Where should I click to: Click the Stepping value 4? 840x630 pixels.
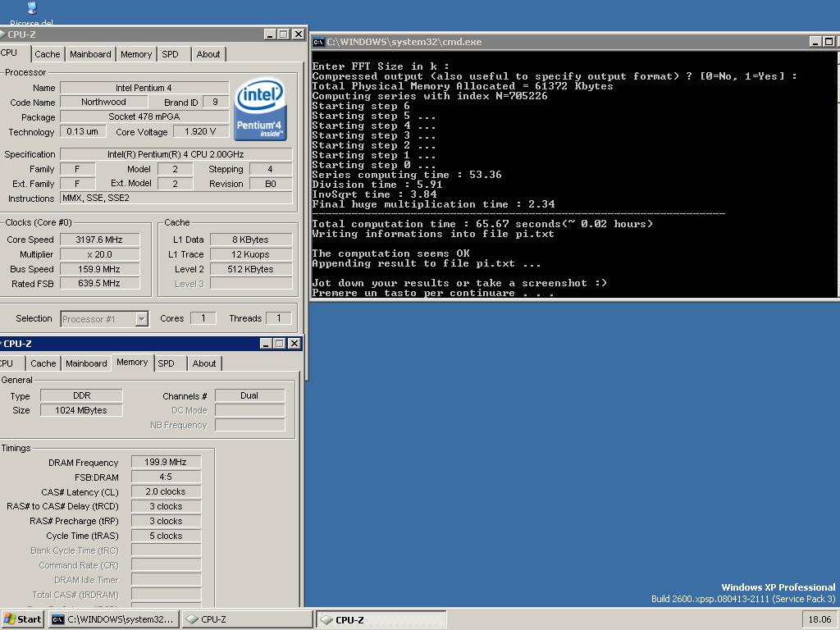click(271, 169)
